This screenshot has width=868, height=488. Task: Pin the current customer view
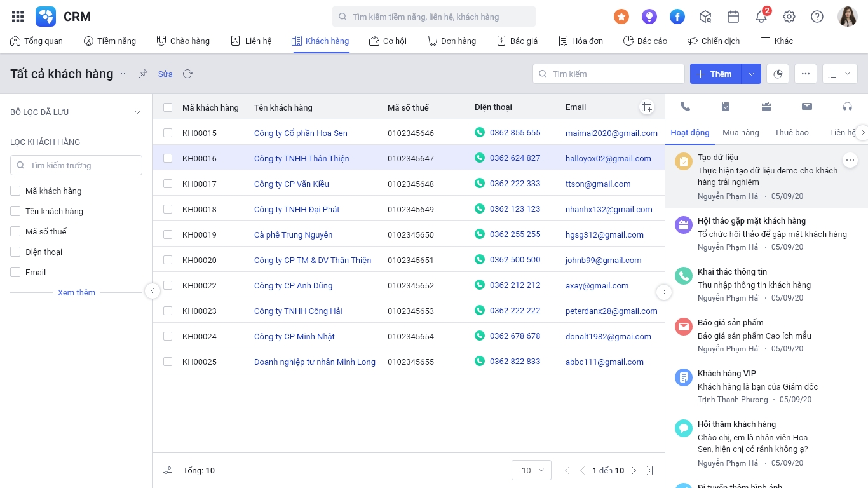point(143,74)
